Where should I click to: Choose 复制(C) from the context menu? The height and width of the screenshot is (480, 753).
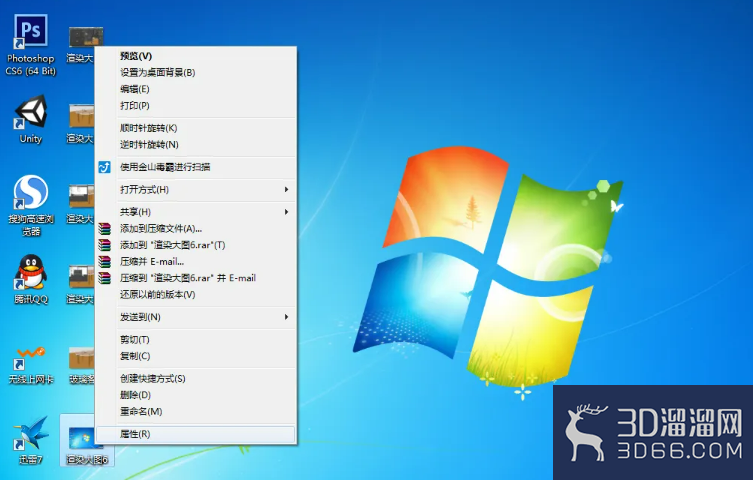click(196, 356)
